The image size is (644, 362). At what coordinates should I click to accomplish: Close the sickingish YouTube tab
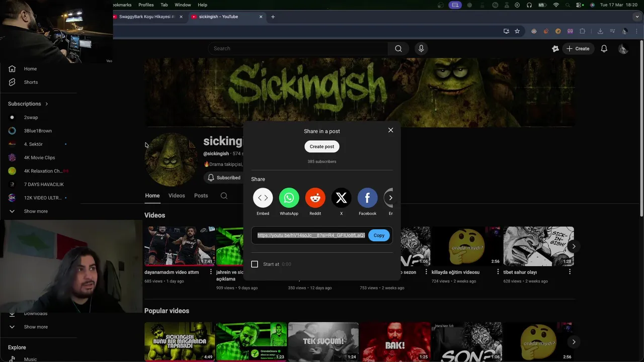pos(261,17)
